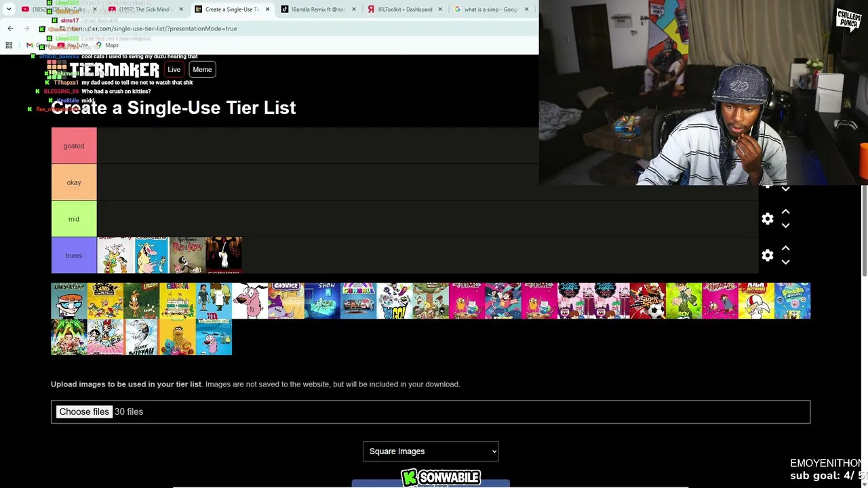Open the Chrome apps grid in bookmarks bar
This screenshot has width=868, height=488.
(x=9, y=45)
